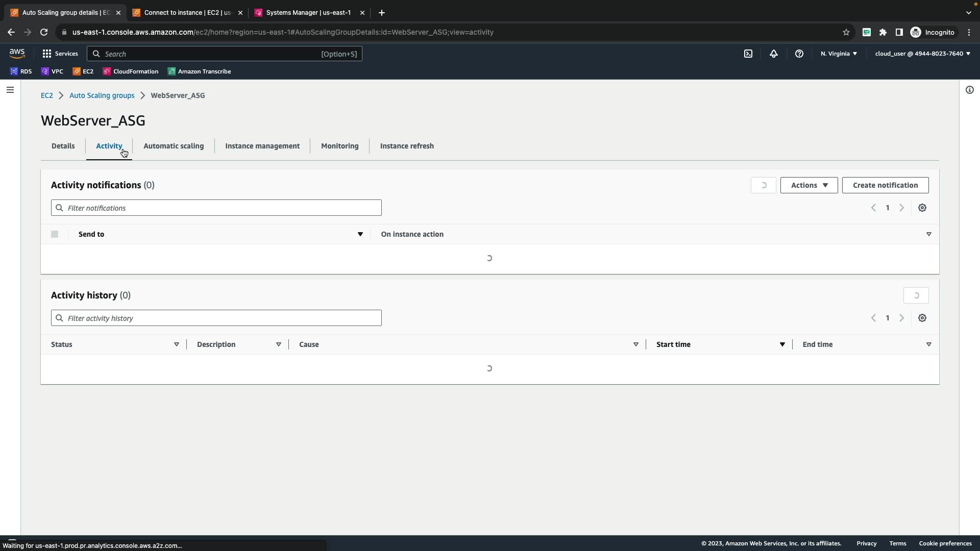980x551 pixels.
Task: Toggle the select-all notifications checkbox
Action: click(55, 234)
